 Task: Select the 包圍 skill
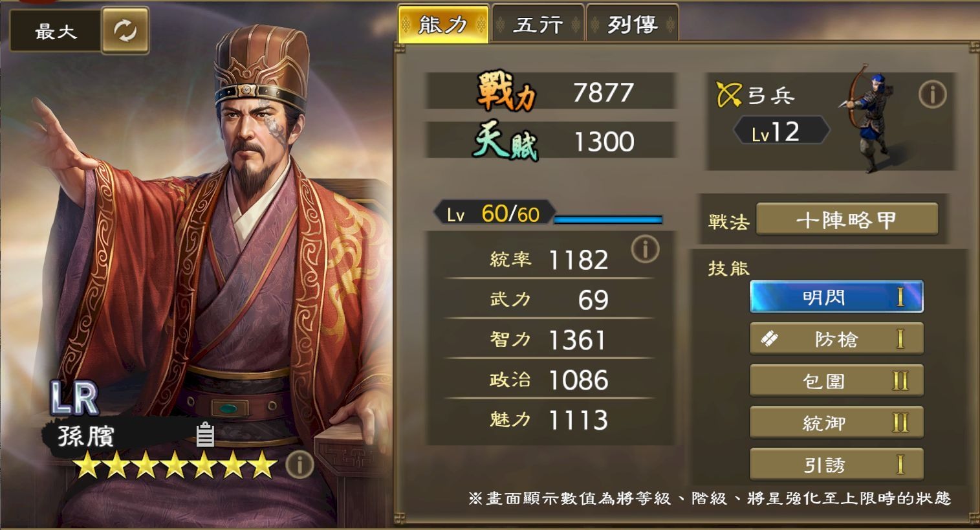(x=836, y=381)
